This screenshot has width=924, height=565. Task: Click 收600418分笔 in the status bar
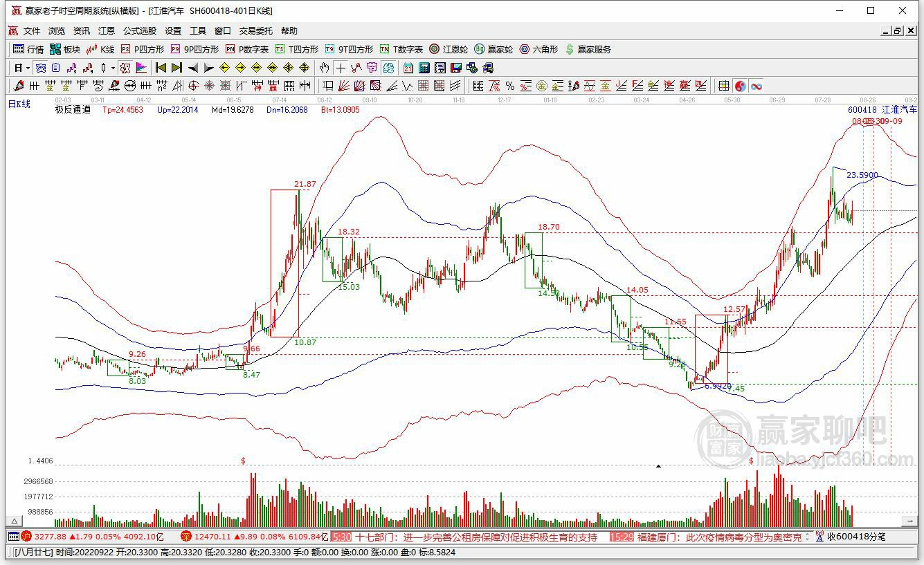pyautogui.click(x=856, y=537)
